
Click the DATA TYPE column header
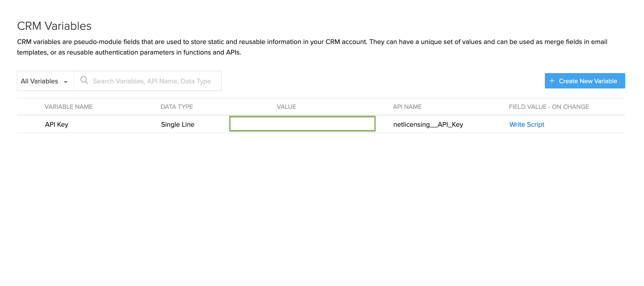177,107
